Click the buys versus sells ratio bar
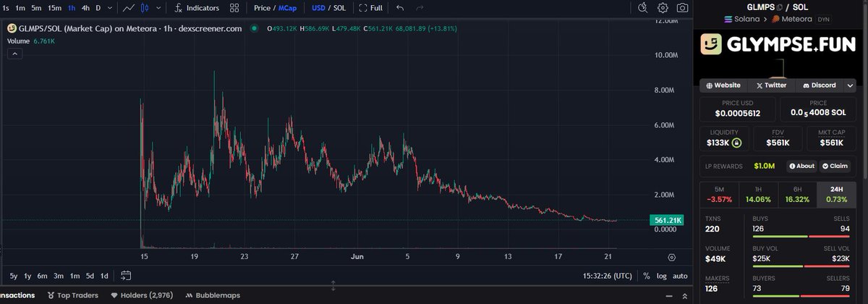 click(801, 236)
